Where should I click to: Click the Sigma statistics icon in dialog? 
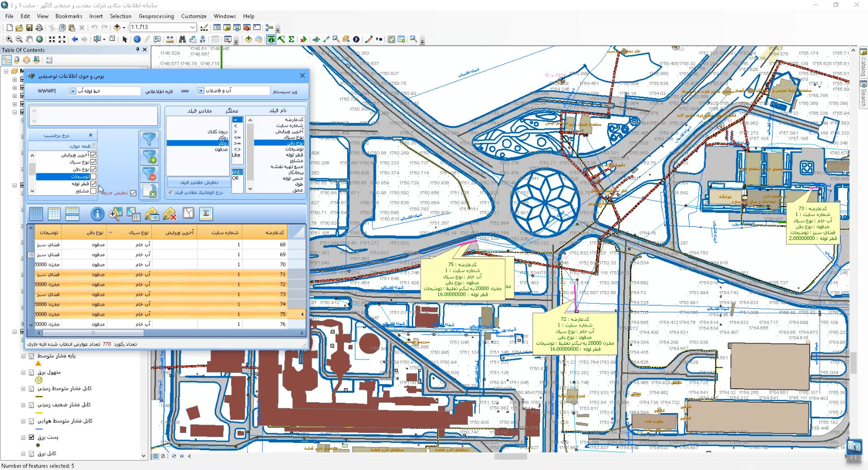206,213
